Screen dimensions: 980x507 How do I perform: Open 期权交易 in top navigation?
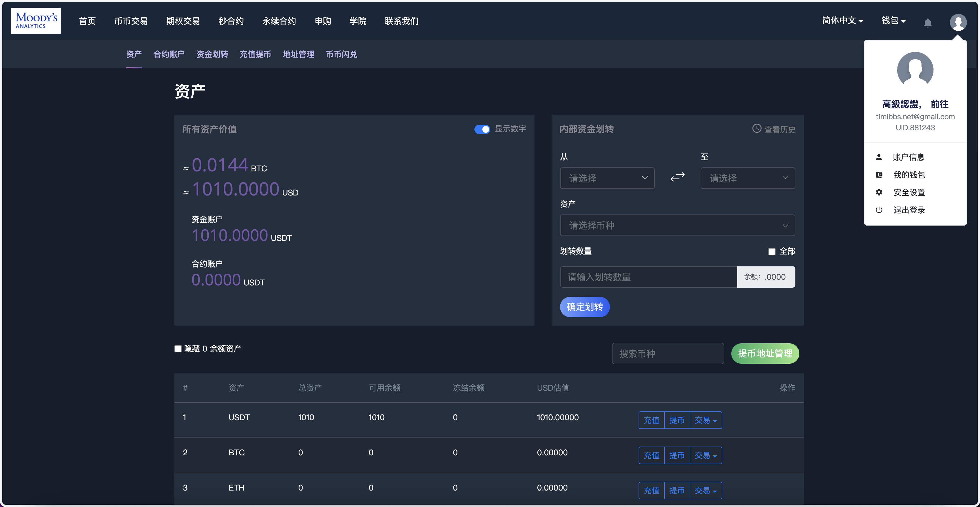coord(183,21)
